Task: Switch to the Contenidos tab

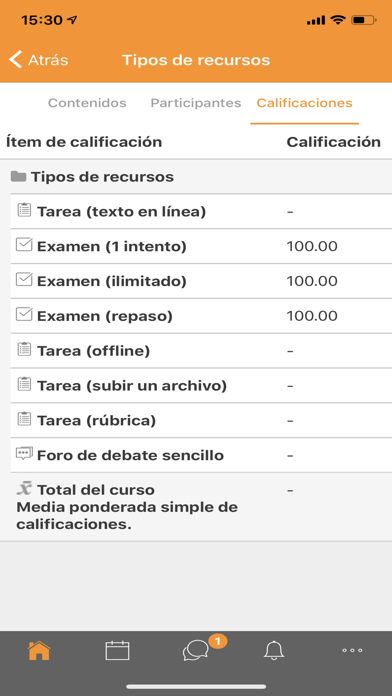Action: (87, 103)
